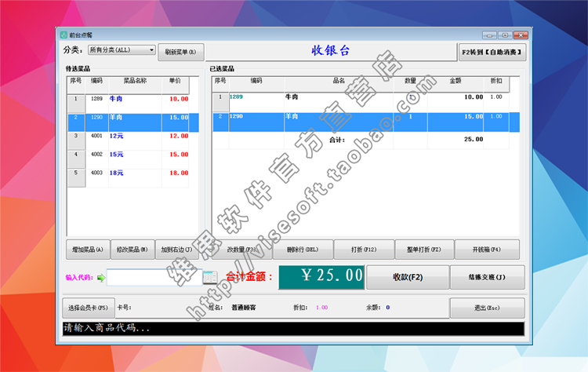Click the 品名 column header in selected dishes

339,80
